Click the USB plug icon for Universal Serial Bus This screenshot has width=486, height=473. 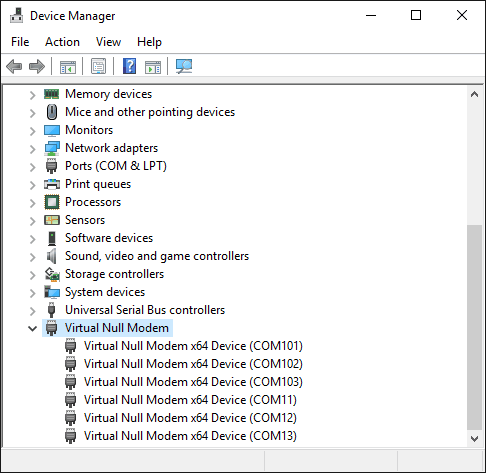[51, 310]
